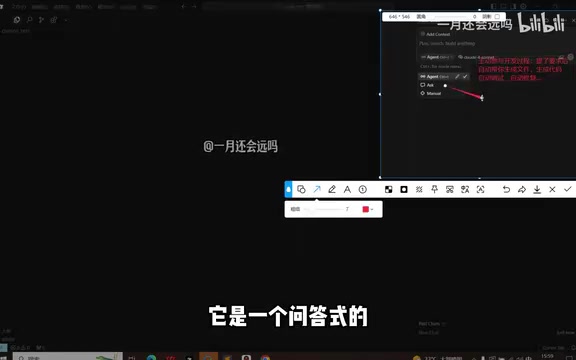576x360 pixels.
Task: Adjust the arrow thickness slider
Action: pos(323,209)
